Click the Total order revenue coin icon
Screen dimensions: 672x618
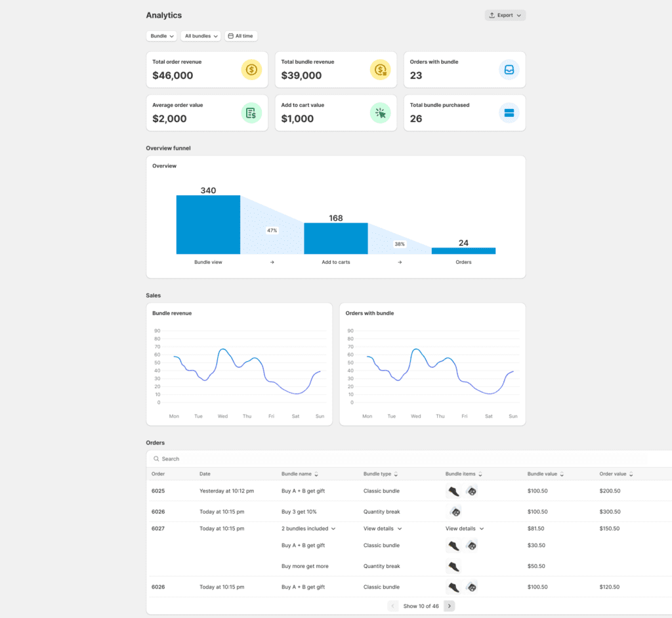pos(251,70)
